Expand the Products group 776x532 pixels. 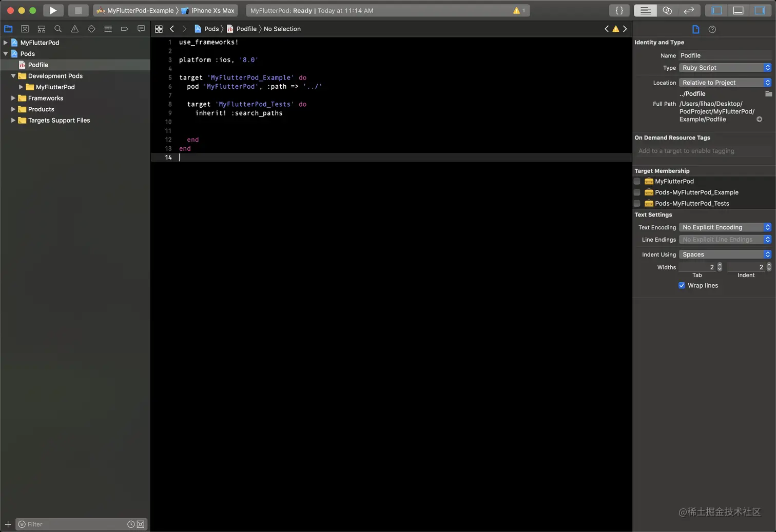13,109
